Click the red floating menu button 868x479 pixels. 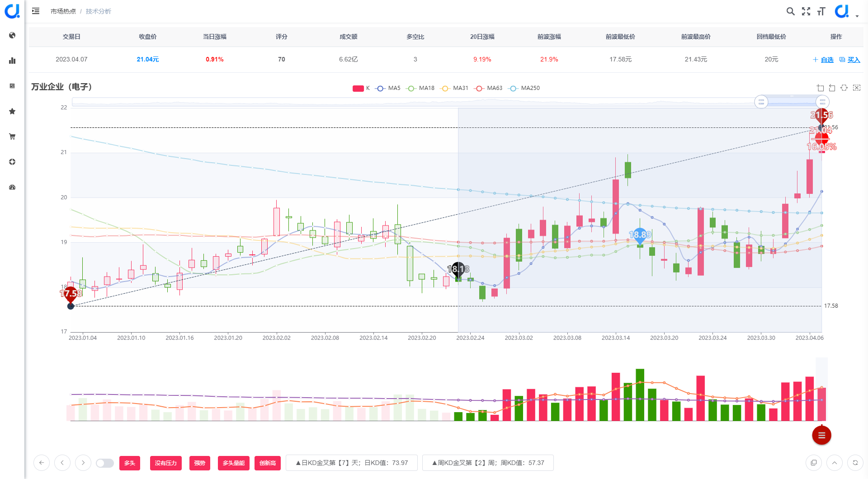(821, 435)
